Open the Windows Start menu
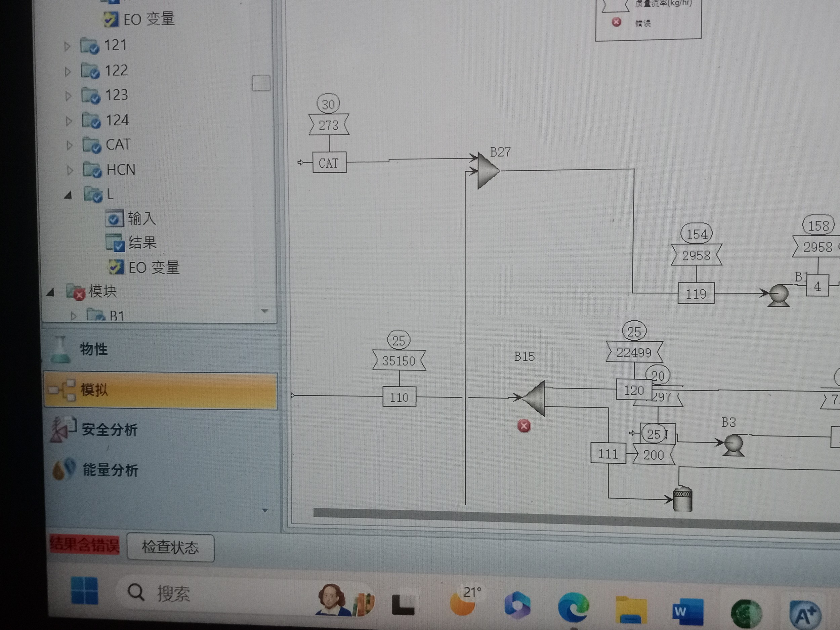The image size is (840, 630). click(x=85, y=590)
